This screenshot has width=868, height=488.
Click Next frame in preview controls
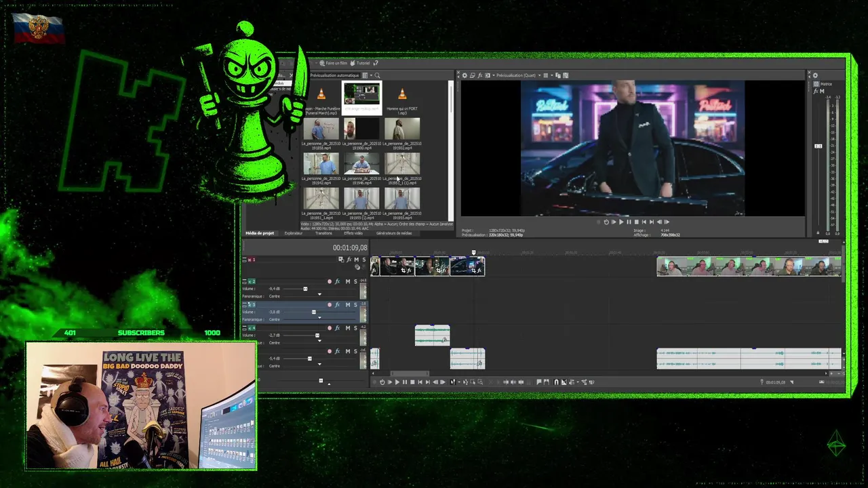pos(667,222)
